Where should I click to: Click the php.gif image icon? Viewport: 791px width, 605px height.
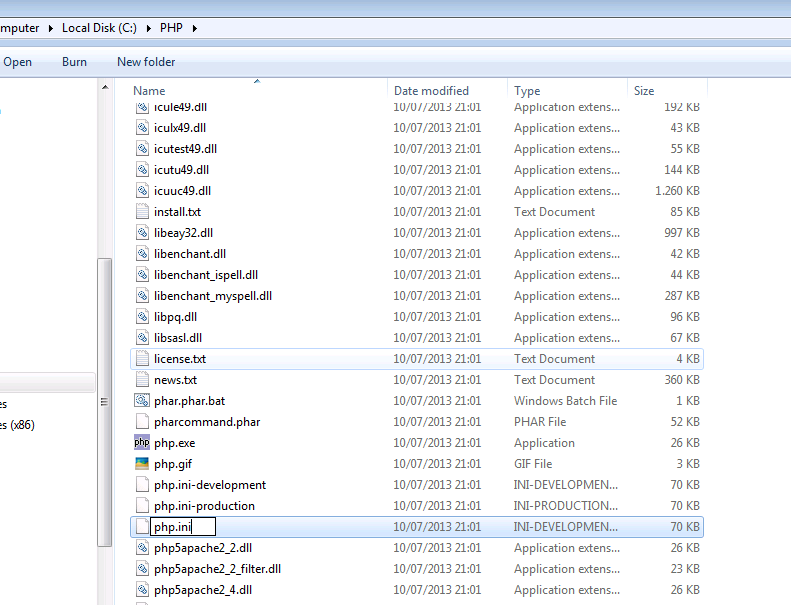tap(142, 464)
